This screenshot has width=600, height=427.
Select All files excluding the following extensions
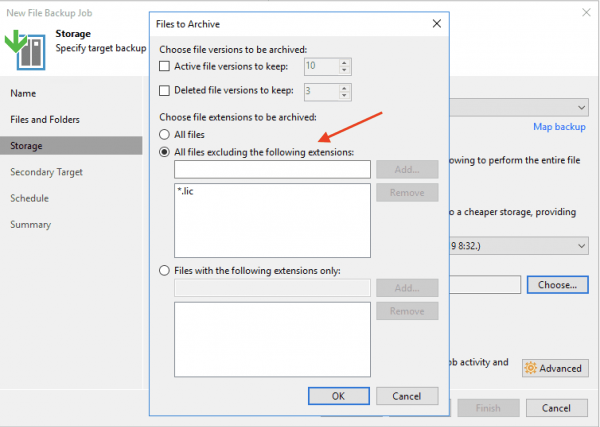click(x=166, y=152)
